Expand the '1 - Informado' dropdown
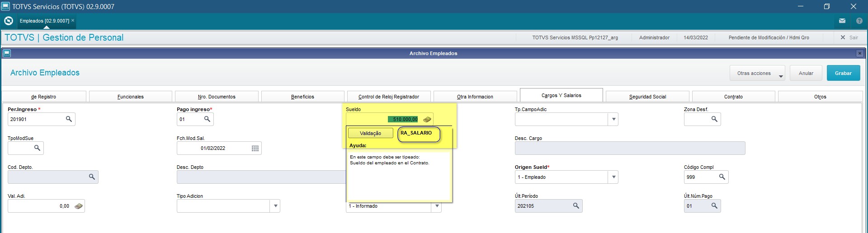The image size is (868, 233). (x=437, y=206)
